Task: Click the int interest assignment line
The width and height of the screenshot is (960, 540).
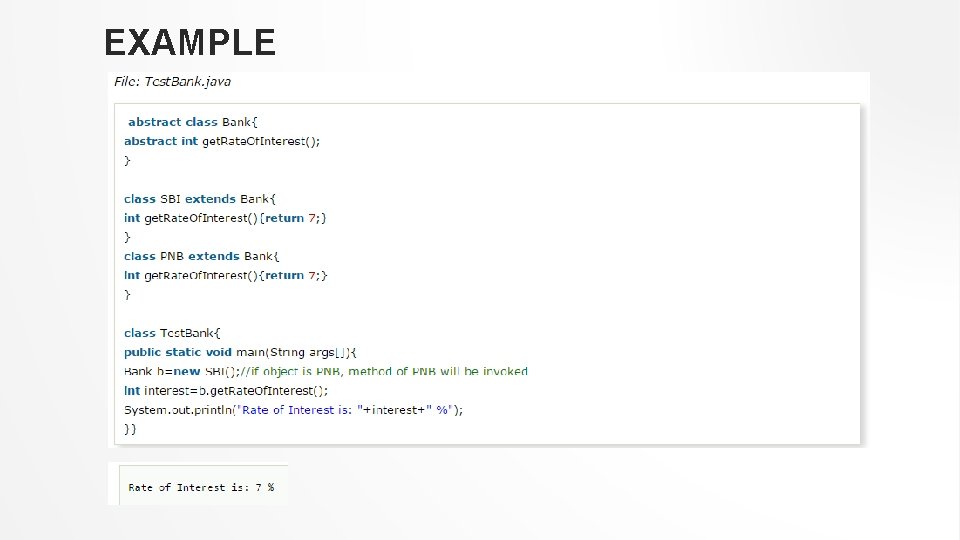Action: (226, 391)
